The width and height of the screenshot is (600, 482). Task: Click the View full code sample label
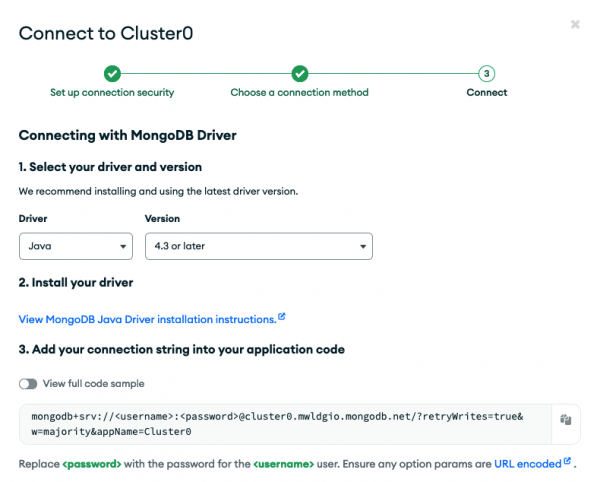point(94,383)
